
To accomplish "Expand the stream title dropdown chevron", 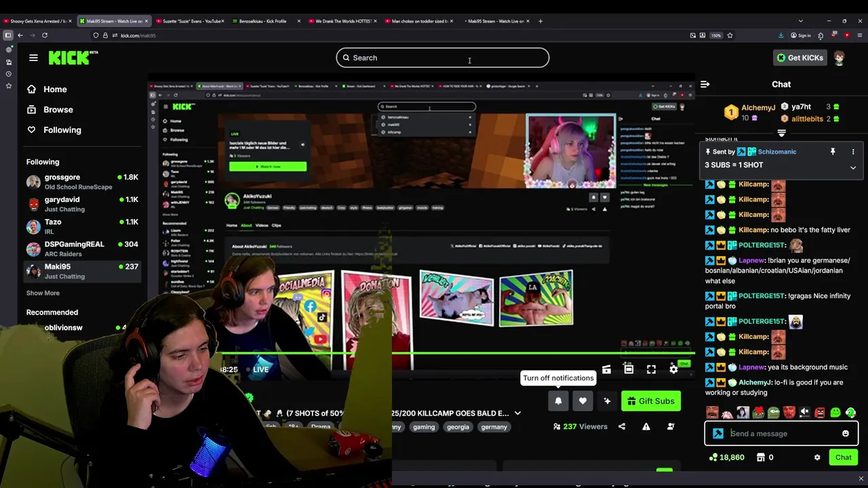I will pyautogui.click(x=517, y=413).
